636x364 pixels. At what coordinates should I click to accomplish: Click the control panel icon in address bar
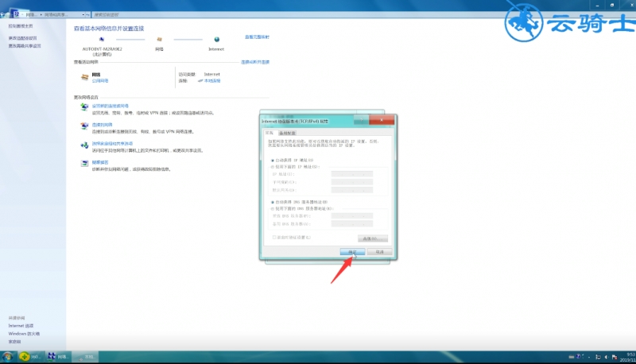[x=16, y=14]
